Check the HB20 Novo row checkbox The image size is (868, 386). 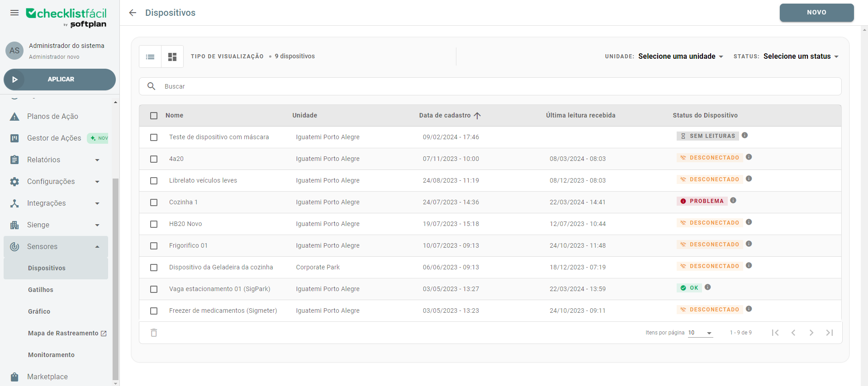point(154,224)
